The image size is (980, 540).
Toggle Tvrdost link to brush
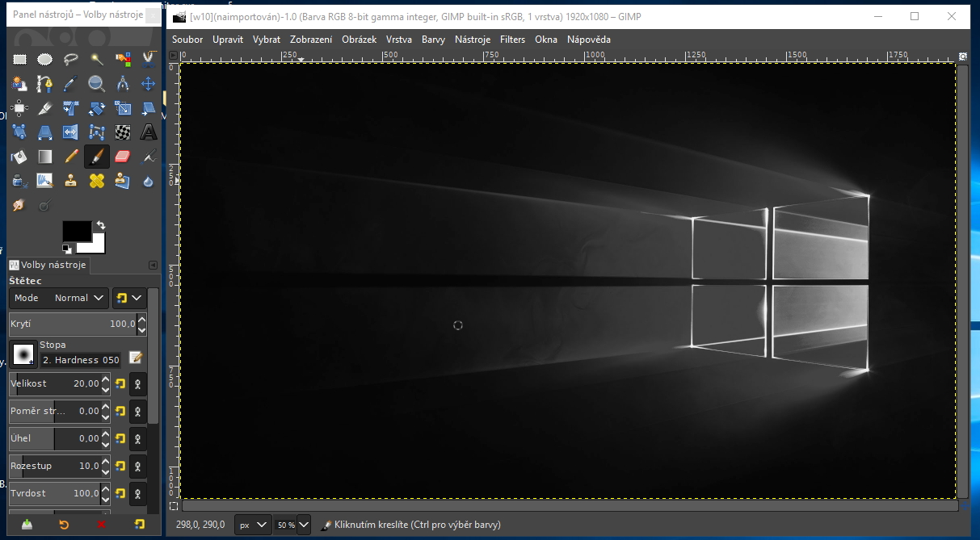pos(138,493)
